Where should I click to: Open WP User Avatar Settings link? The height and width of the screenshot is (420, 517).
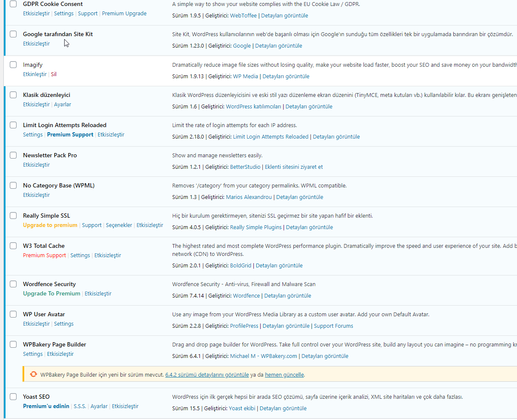pos(64,324)
